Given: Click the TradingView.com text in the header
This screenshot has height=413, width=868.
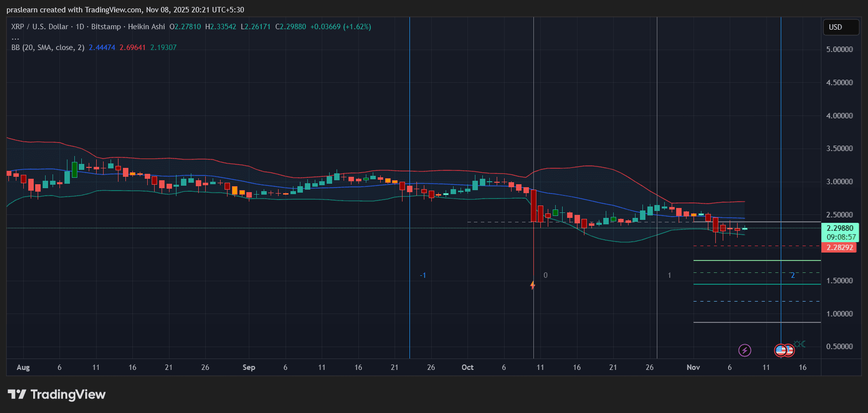Looking at the screenshot, I should [x=113, y=10].
